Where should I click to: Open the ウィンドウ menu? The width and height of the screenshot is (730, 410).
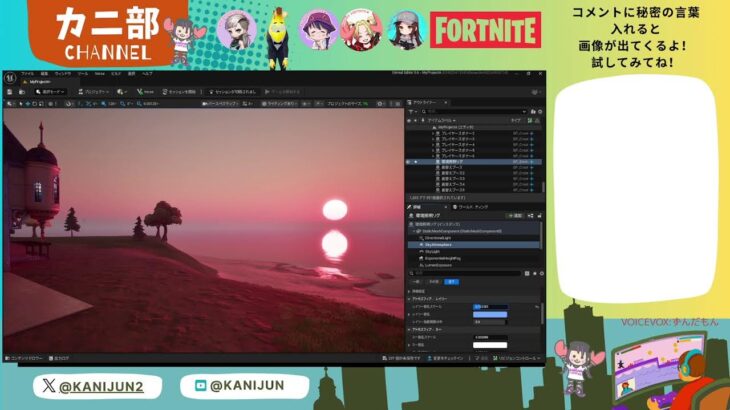[63, 74]
